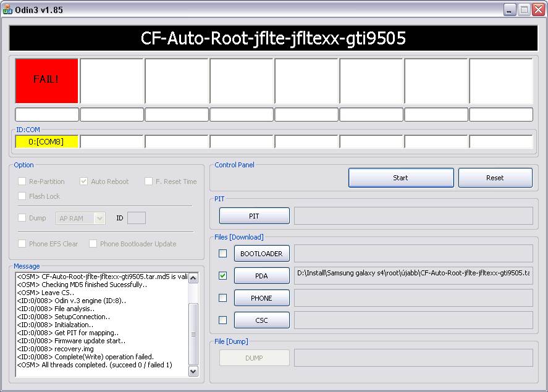This screenshot has width=548, height=392.
Task: Click the 'Get PIT for mapping..' log line
Action: pyautogui.click(x=68, y=333)
